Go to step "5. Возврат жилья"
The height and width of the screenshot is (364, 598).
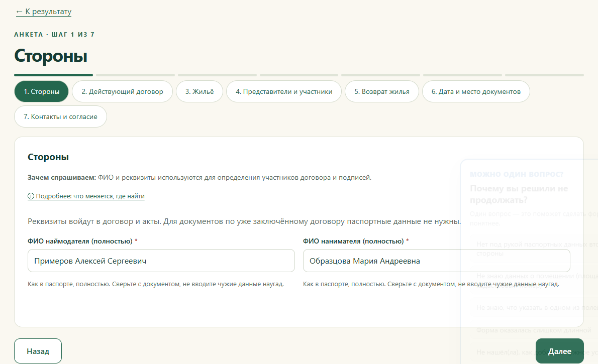[x=382, y=91]
